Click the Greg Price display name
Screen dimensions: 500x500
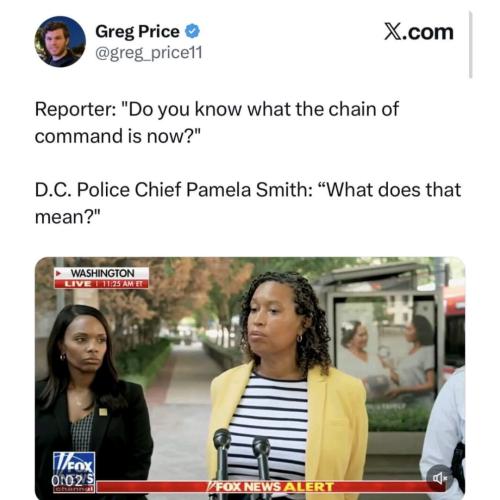[137, 32]
